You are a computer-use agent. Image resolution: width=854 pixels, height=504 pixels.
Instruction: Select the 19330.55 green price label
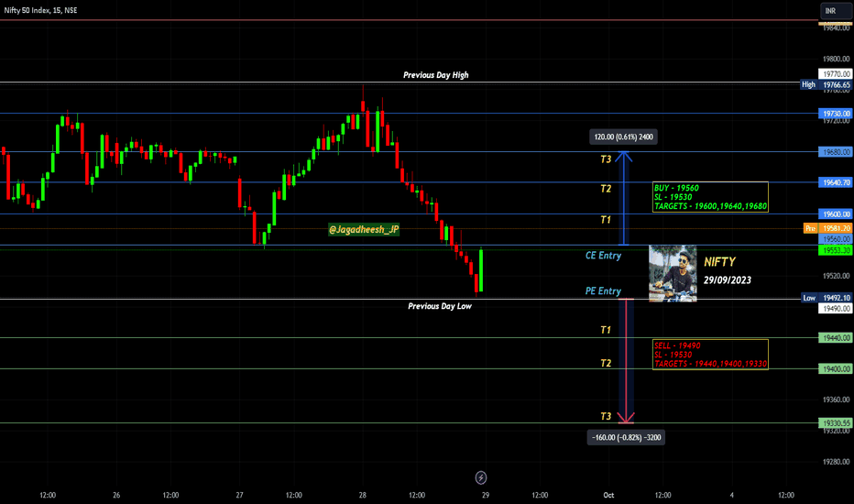(835, 422)
